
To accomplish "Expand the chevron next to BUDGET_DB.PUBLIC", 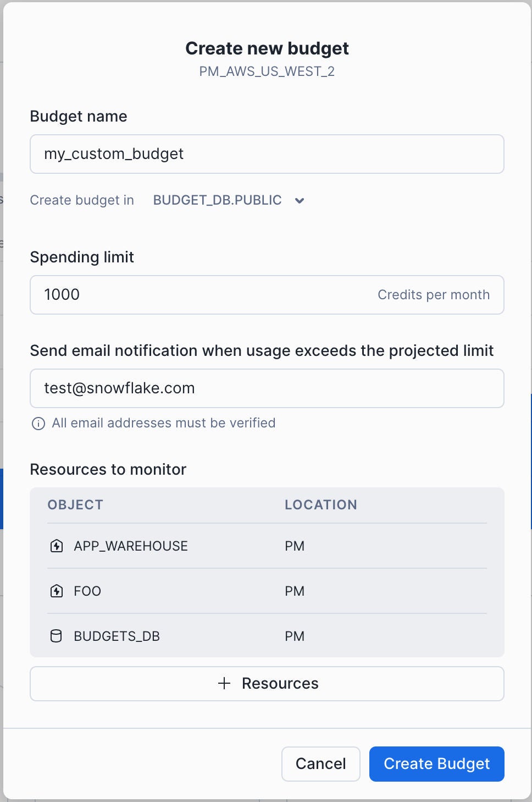I will coord(300,201).
